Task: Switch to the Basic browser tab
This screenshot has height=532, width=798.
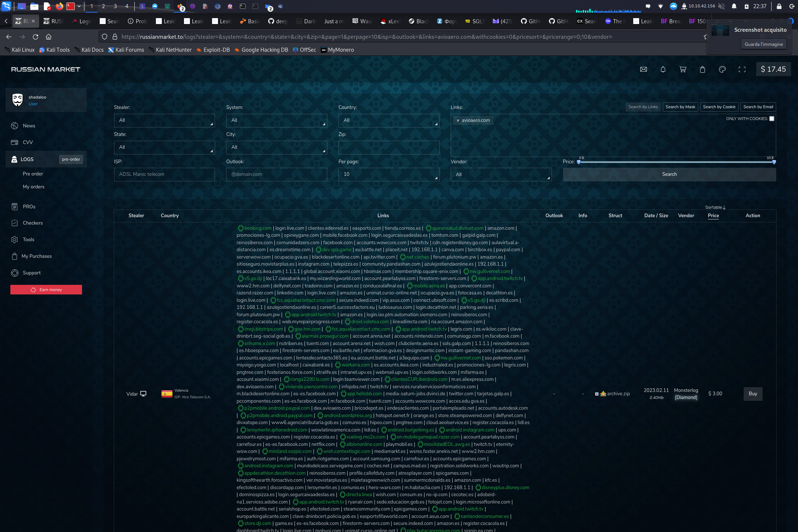Action: (x=250, y=21)
